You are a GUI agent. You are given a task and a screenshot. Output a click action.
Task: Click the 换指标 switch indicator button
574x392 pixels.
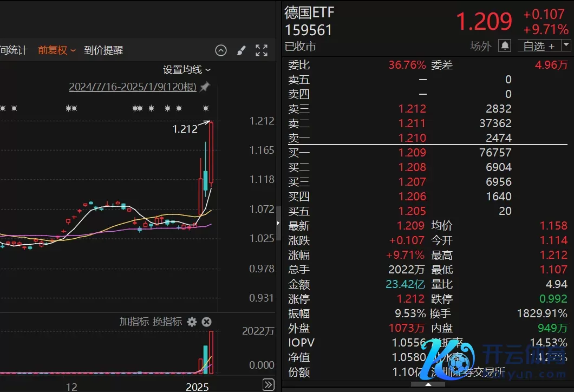point(167,322)
